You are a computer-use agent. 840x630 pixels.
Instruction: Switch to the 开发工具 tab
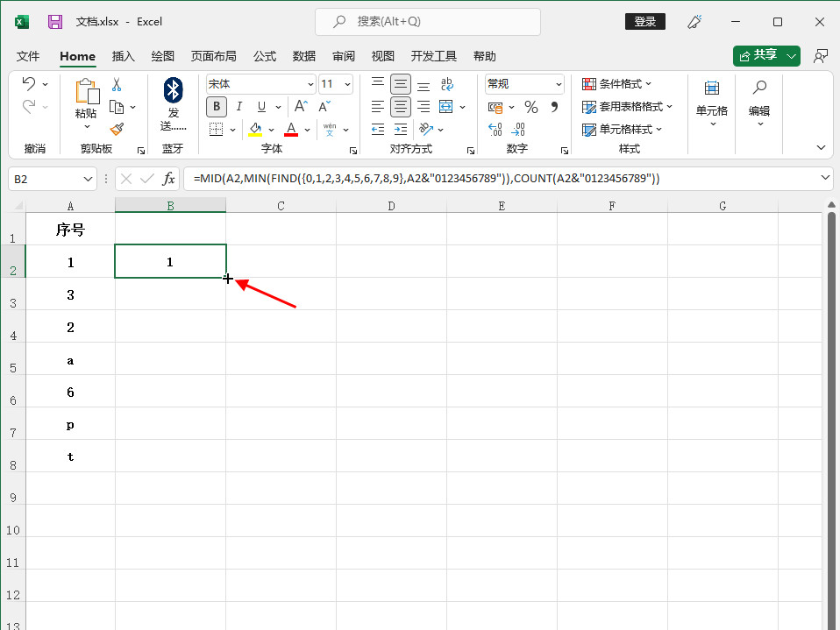click(433, 56)
